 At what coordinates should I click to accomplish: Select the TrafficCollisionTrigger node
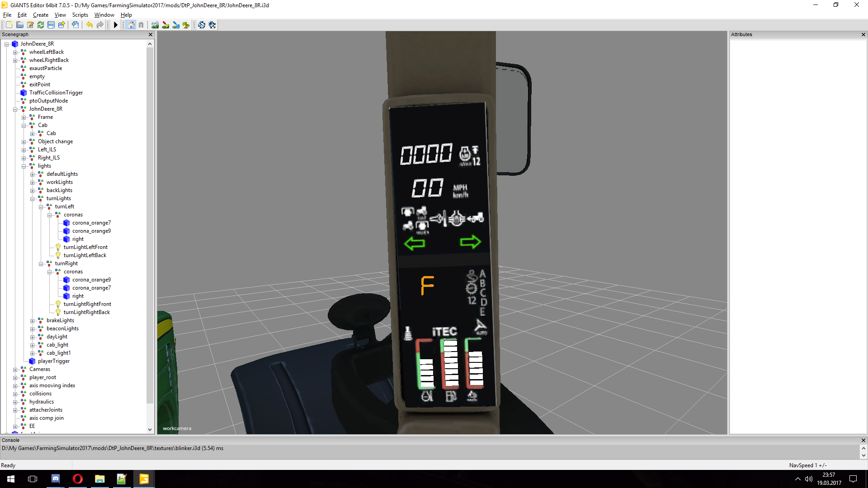[56, 93]
